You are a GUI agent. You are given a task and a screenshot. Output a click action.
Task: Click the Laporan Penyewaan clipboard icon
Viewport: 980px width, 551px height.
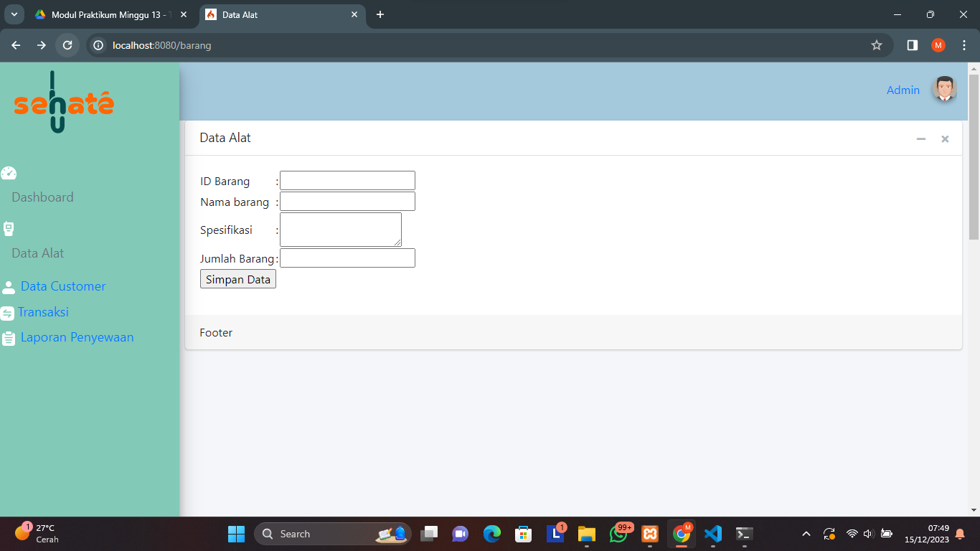[9, 338]
